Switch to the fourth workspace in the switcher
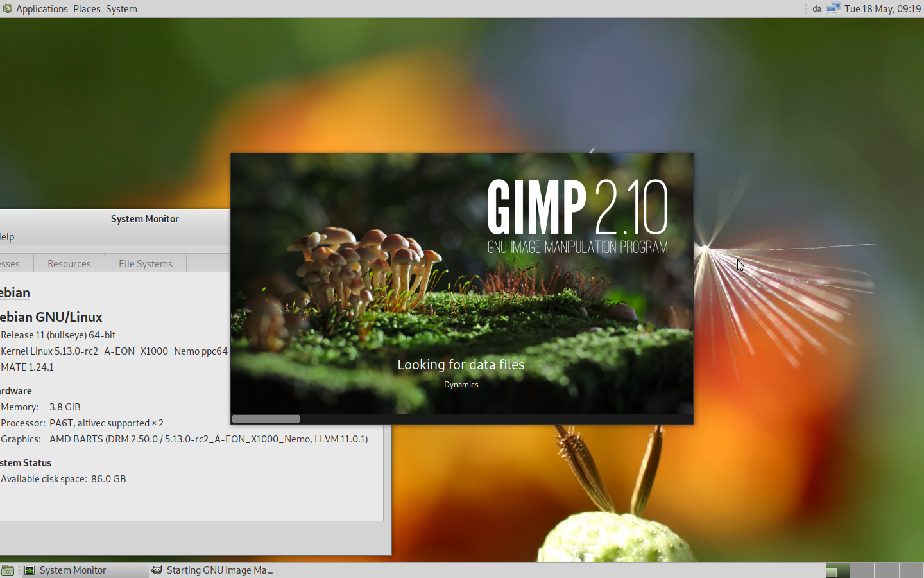The height and width of the screenshot is (578, 924). [x=911, y=570]
